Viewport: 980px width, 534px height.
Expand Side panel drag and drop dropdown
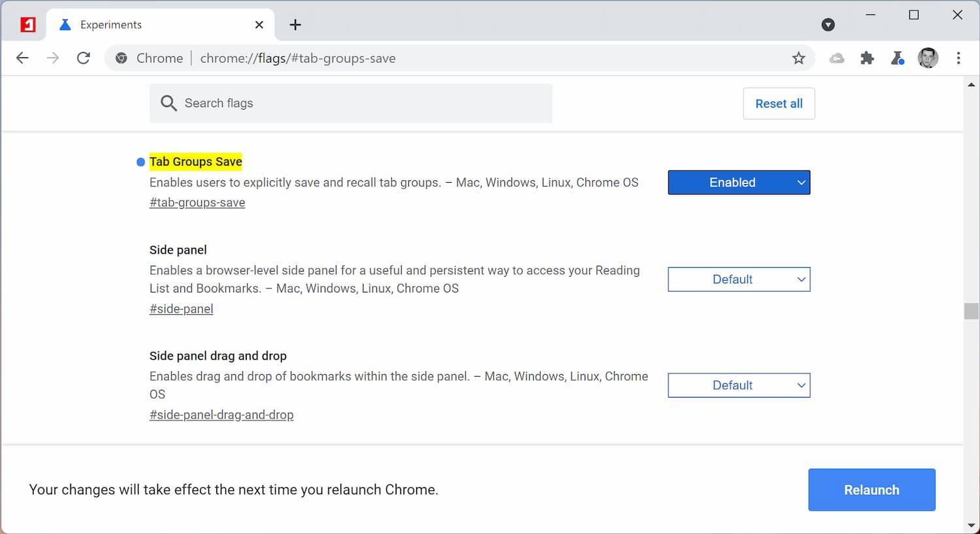(739, 385)
